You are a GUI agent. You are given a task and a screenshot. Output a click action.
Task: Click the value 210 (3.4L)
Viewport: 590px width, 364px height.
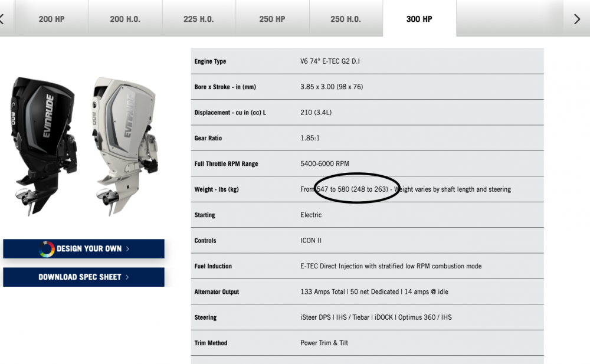pos(316,113)
